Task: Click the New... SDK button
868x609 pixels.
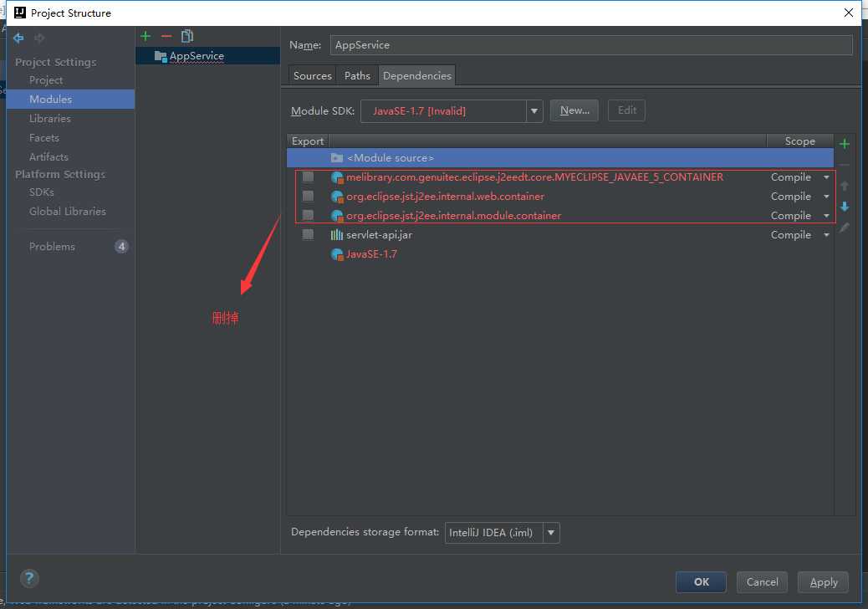Action: (574, 110)
